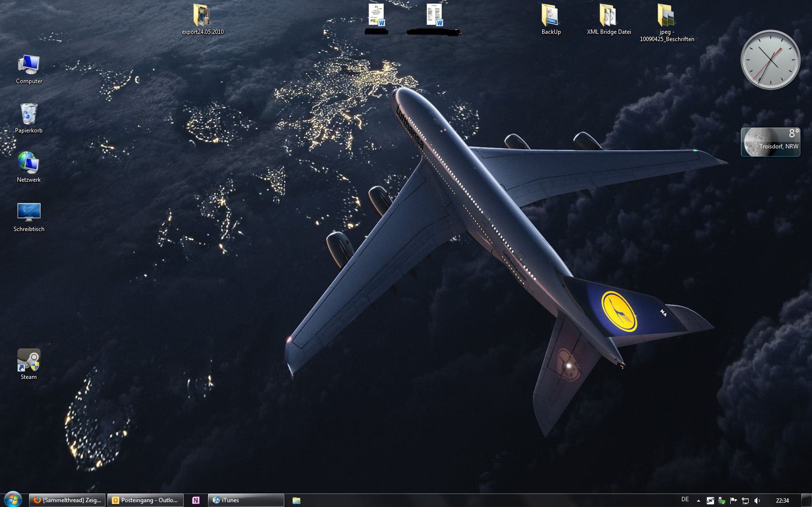This screenshot has height=507, width=812.
Task: Open the jpeg - 10090425_Beschriften folder
Action: (667, 23)
